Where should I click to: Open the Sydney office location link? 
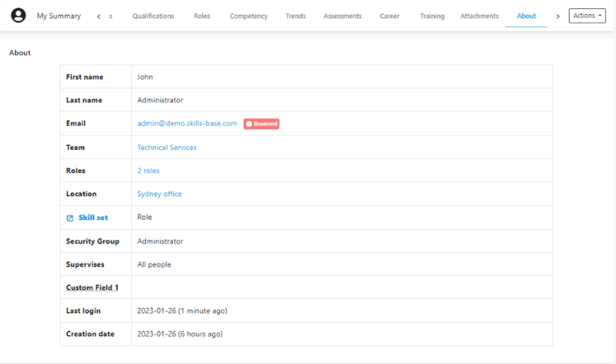159,194
